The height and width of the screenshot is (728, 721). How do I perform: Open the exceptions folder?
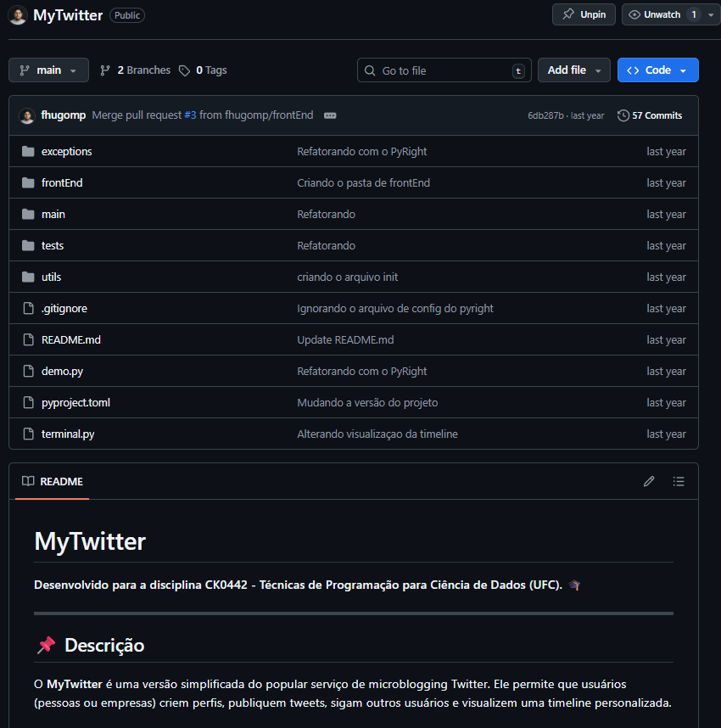point(66,151)
